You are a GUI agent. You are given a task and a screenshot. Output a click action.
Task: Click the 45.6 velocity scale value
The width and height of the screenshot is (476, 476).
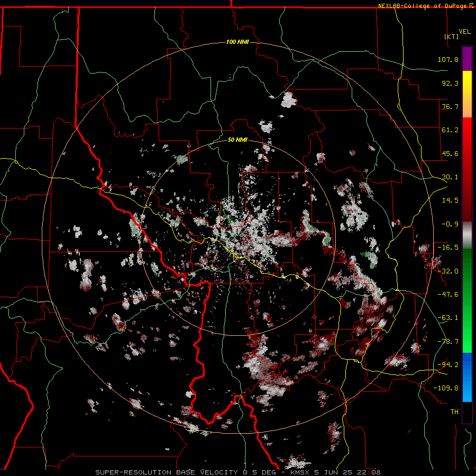[x=450, y=153]
